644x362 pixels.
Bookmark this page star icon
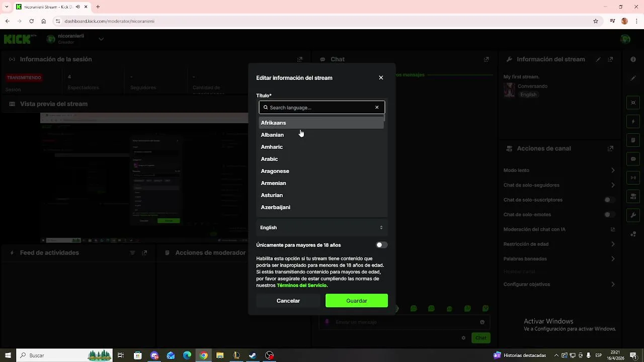pyautogui.click(x=596, y=21)
